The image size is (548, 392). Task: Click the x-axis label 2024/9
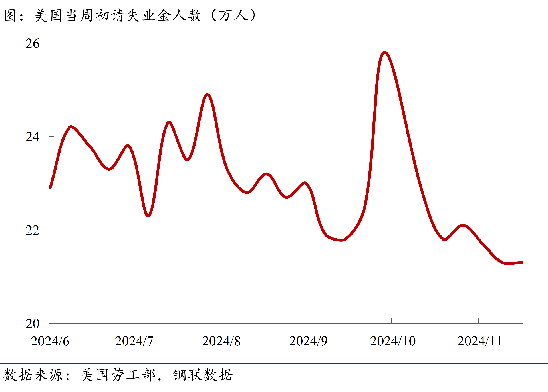pyautogui.click(x=308, y=341)
